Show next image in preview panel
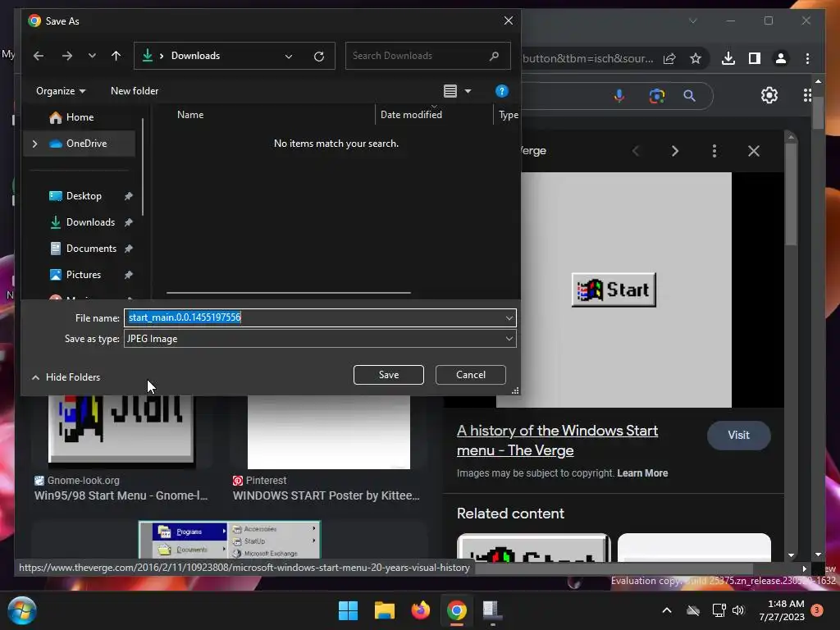Viewport: 840px width, 630px height. click(675, 151)
